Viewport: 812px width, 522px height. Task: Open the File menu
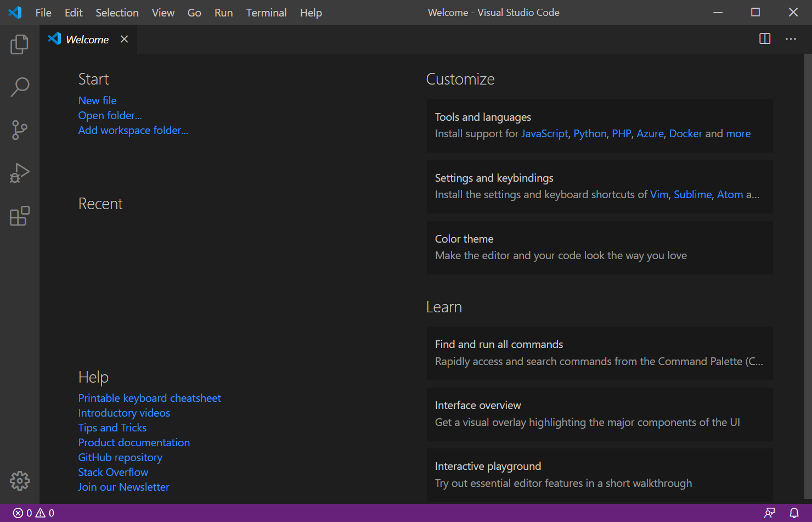[x=43, y=13]
